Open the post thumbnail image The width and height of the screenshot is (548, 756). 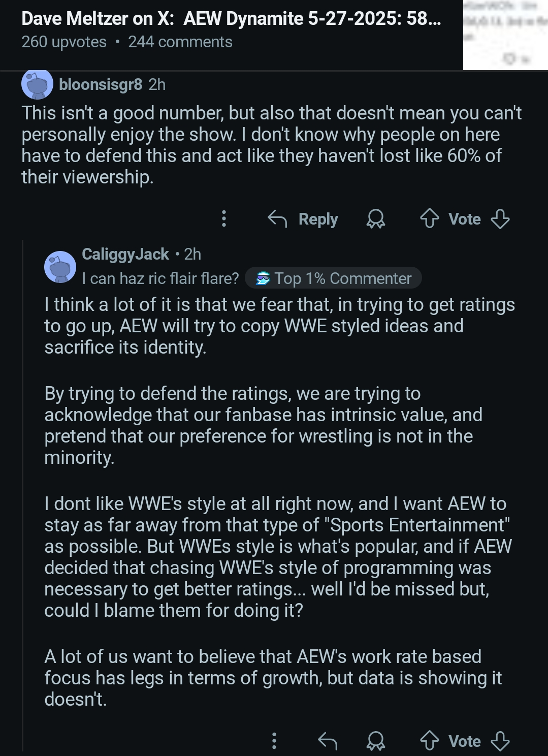pyautogui.click(x=505, y=35)
